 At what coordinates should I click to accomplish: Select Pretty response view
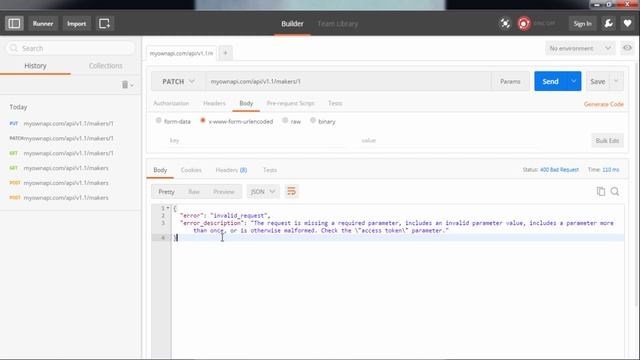pos(166,191)
